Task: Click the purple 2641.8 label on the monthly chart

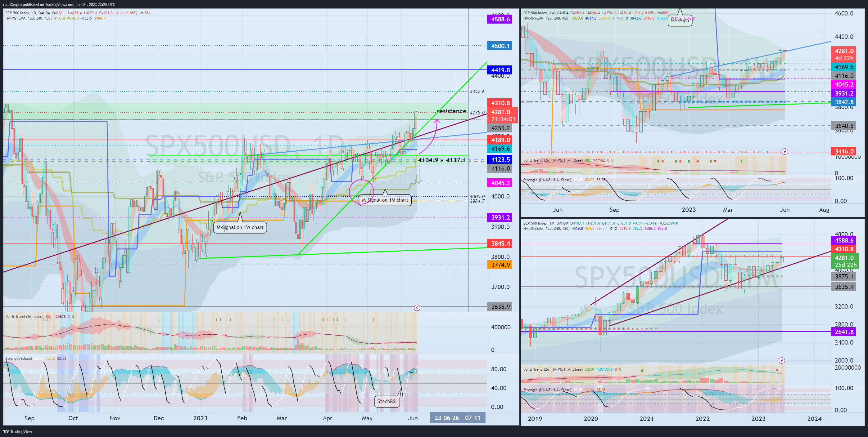Action: (844, 332)
